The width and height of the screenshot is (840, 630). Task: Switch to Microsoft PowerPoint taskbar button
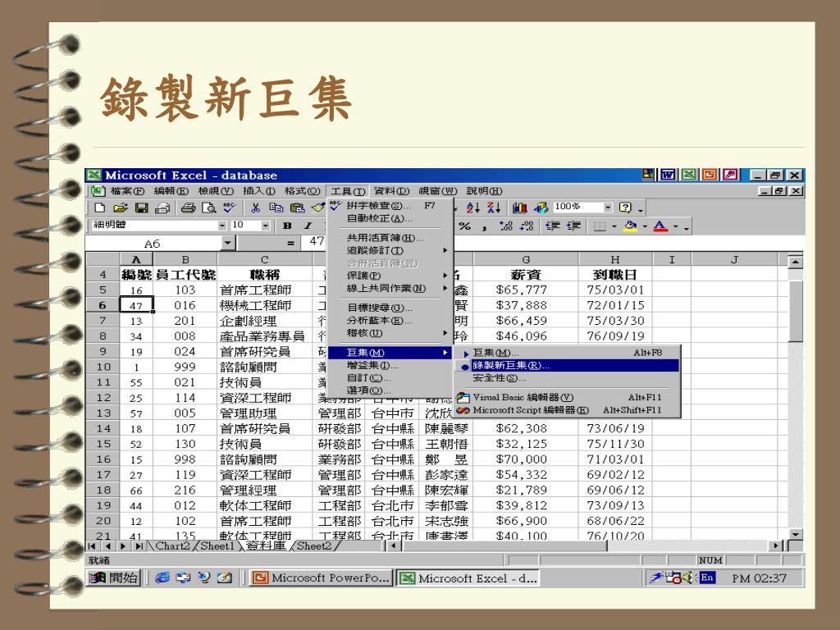(x=322, y=578)
